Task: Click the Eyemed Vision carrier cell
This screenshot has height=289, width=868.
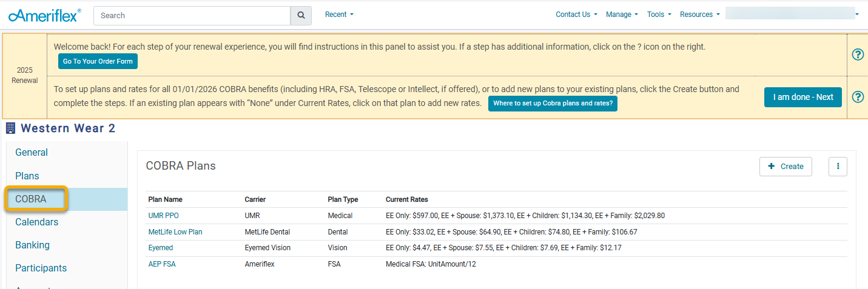Action: point(267,248)
